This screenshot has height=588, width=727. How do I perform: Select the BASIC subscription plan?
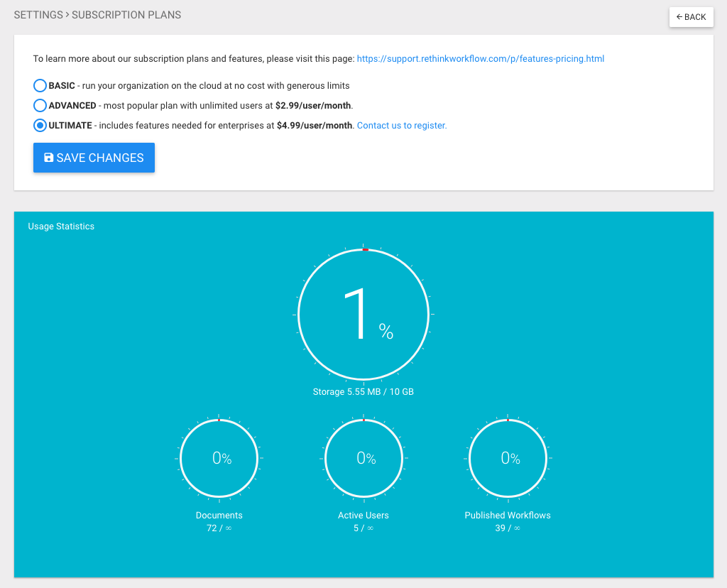[x=40, y=85]
